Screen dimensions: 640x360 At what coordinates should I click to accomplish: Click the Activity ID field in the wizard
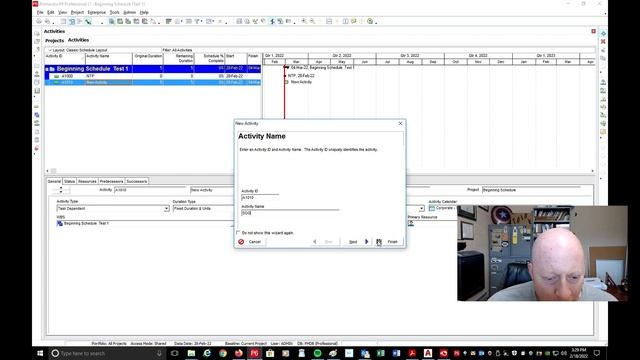click(x=260, y=198)
